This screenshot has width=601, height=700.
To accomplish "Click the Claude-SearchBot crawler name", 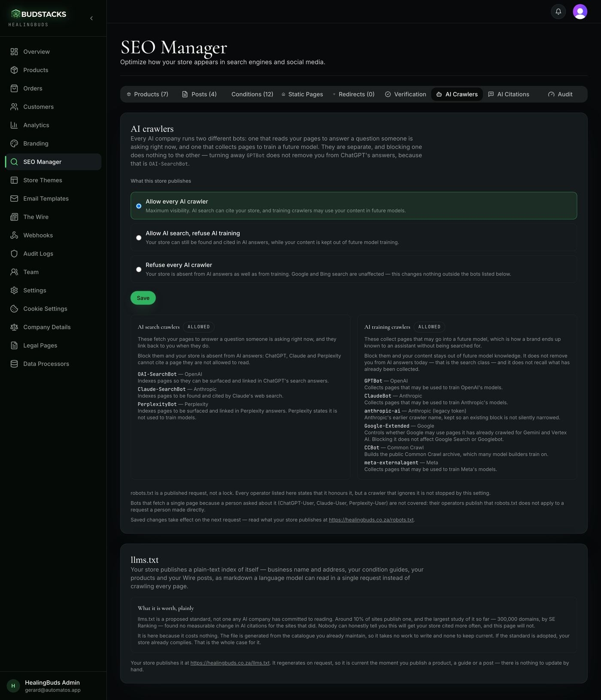I will pyautogui.click(x=162, y=389).
